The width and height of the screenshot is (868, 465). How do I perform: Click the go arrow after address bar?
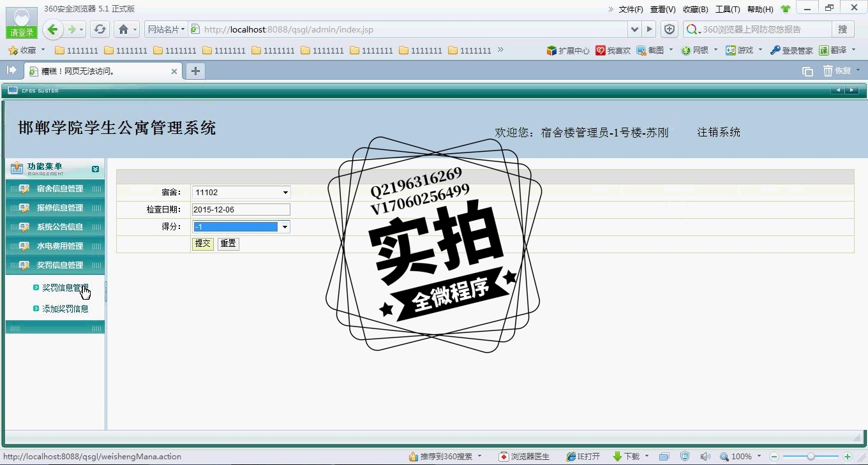[650, 29]
